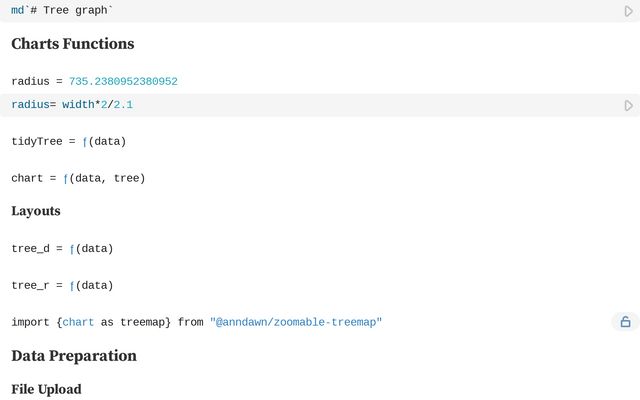Click the unlock icon beside import cell
This screenshot has width=640, height=400.
tap(625, 322)
